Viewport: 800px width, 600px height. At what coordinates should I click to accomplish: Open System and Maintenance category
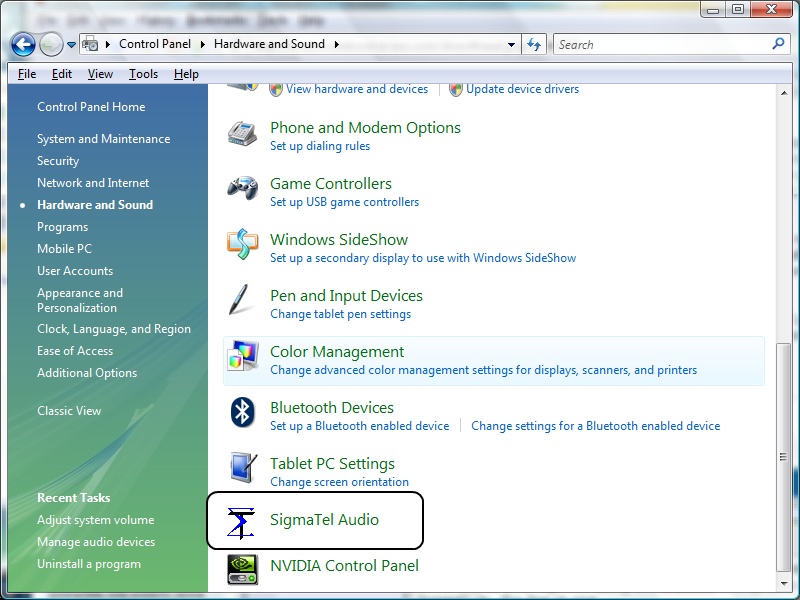104,139
